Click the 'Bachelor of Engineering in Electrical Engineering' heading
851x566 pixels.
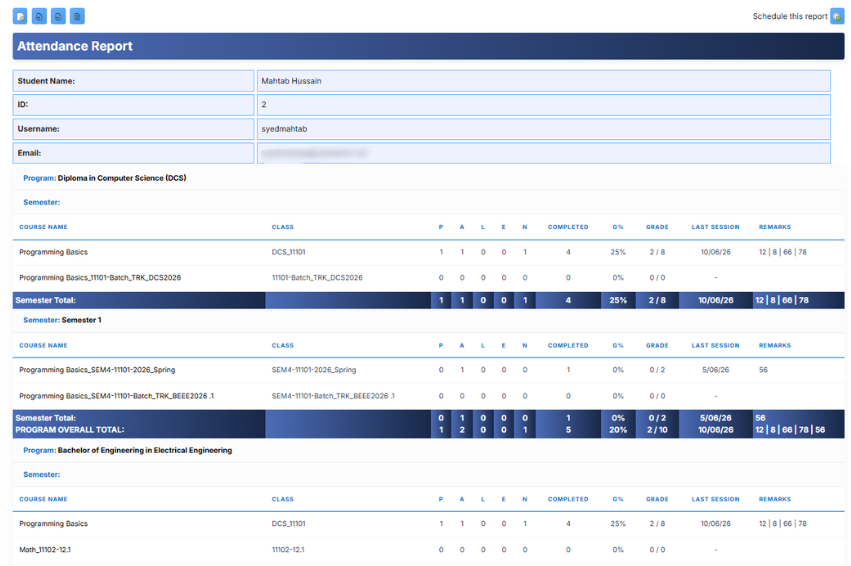145,450
